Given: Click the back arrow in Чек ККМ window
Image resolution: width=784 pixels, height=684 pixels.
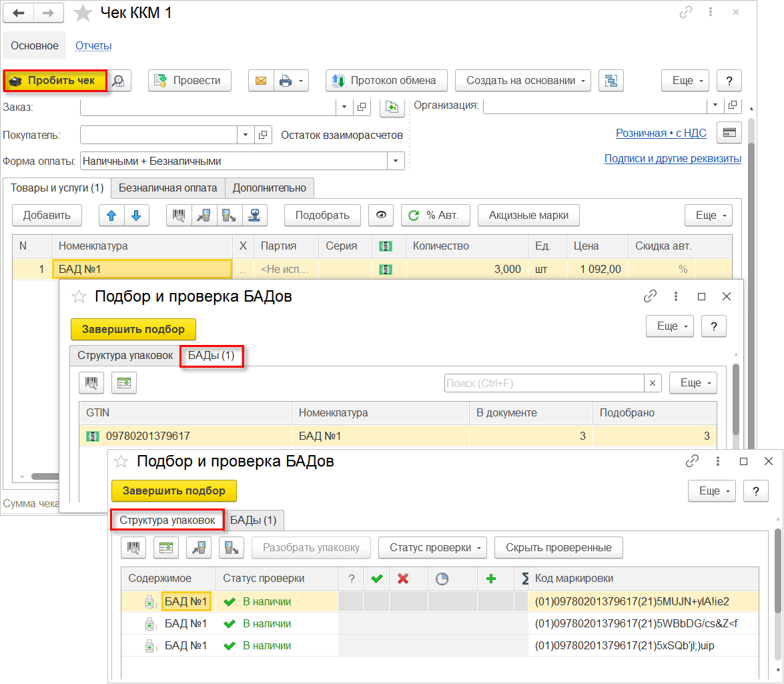Looking at the screenshot, I should pyautogui.click(x=19, y=13).
